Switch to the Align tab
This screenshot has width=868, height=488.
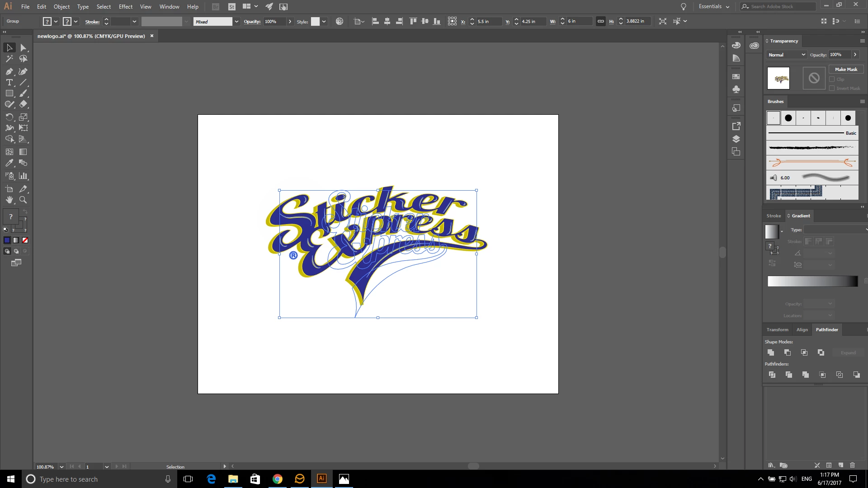[x=802, y=330]
